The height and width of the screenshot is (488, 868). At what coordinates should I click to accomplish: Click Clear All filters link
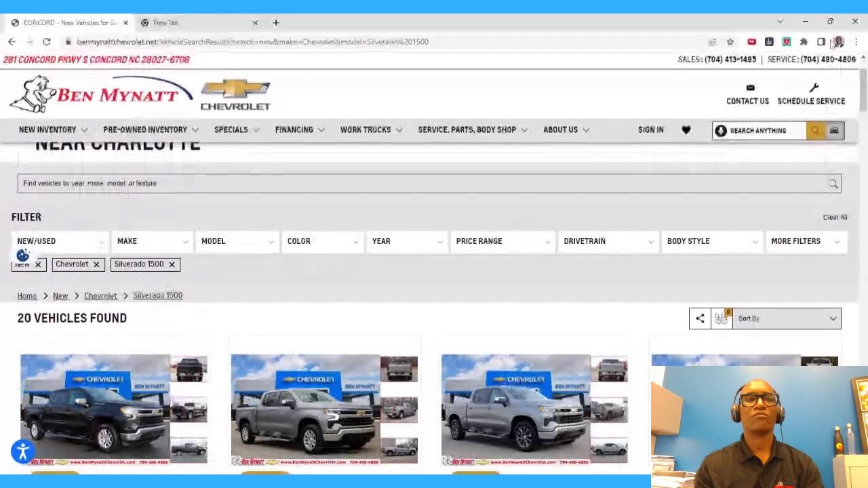835,217
